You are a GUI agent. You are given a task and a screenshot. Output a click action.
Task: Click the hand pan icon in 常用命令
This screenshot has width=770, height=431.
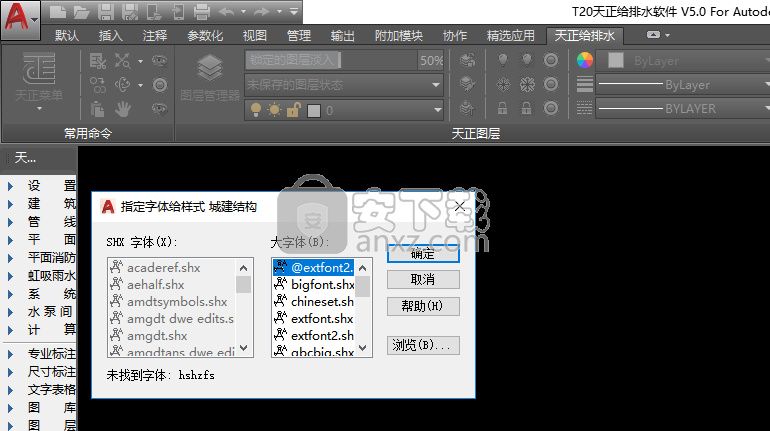[122, 109]
